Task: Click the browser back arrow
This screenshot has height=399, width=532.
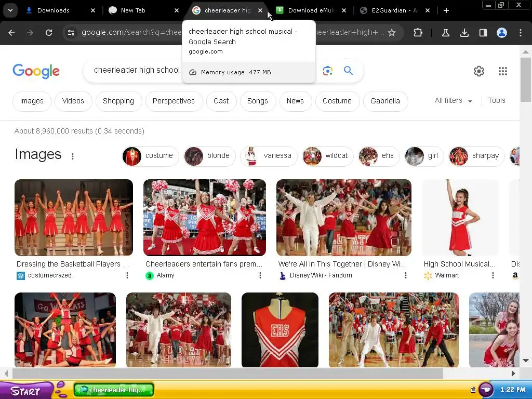Action: pyautogui.click(x=11, y=33)
